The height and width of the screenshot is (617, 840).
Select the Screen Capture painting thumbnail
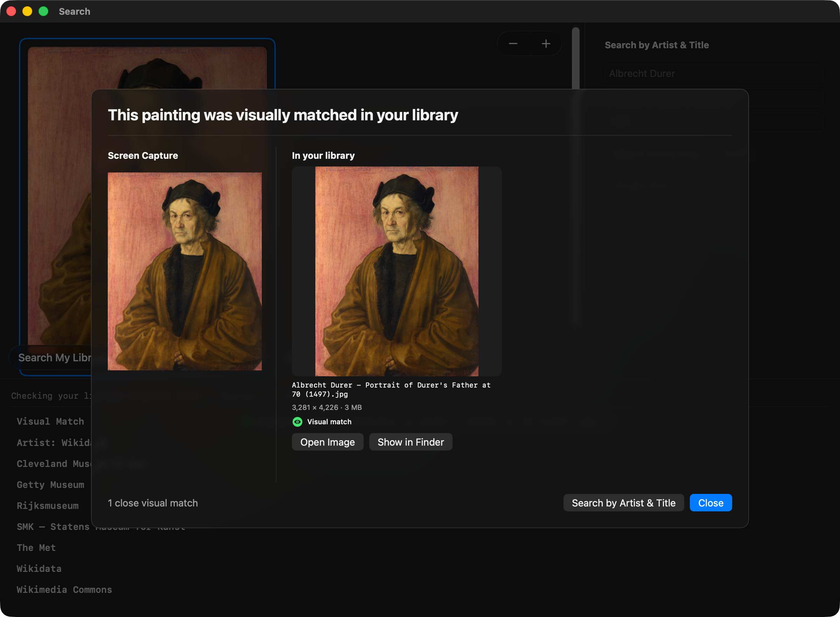coord(184,271)
